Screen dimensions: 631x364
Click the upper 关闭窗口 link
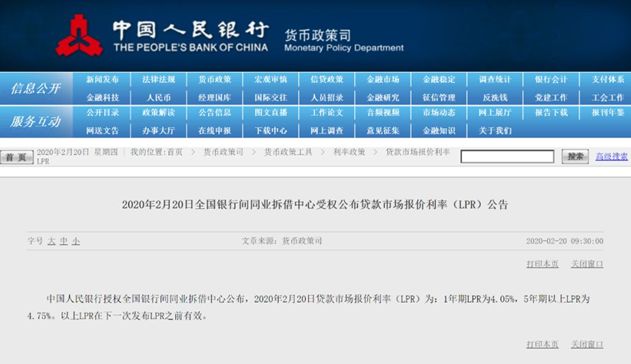pyautogui.click(x=587, y=264)
